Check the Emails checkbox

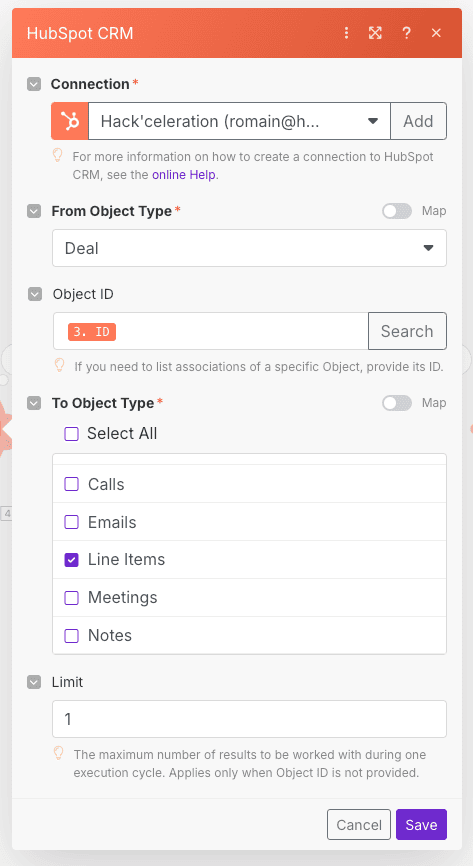[72, 522]
